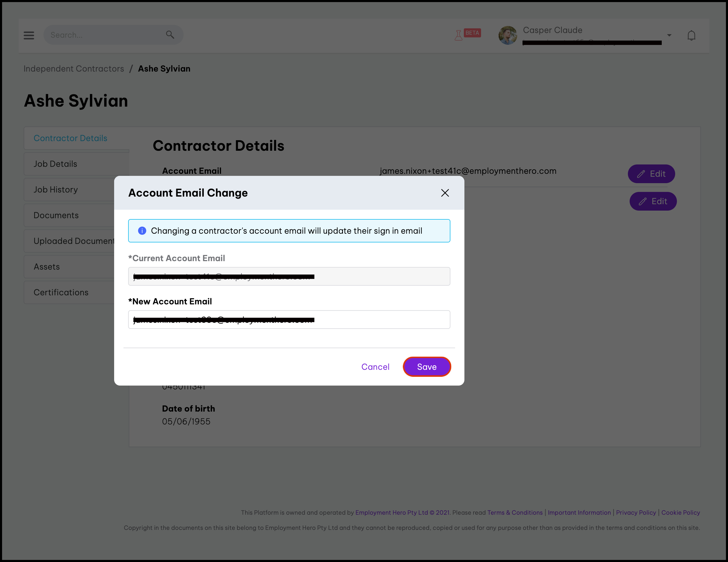Open the Certifications tab
Image resolution: width=728 pixels, height=562 pixels.
tap(61, 292)
